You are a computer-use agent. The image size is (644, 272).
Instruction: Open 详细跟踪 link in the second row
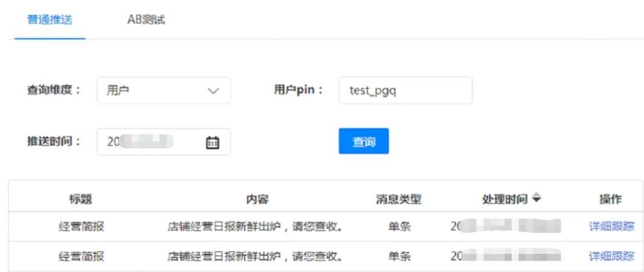pos(611,256)
